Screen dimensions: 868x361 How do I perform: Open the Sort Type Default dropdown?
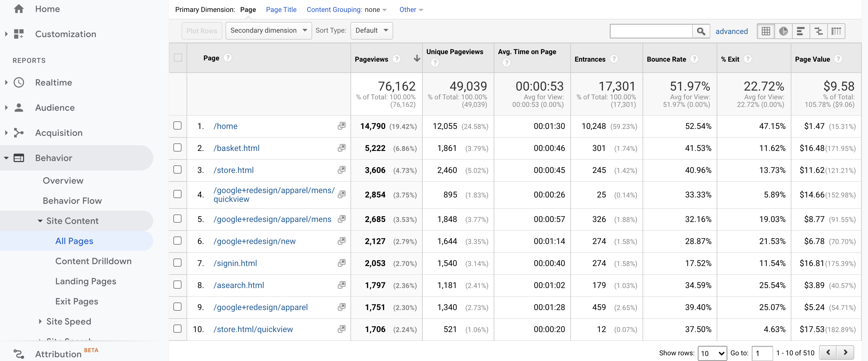371,31
